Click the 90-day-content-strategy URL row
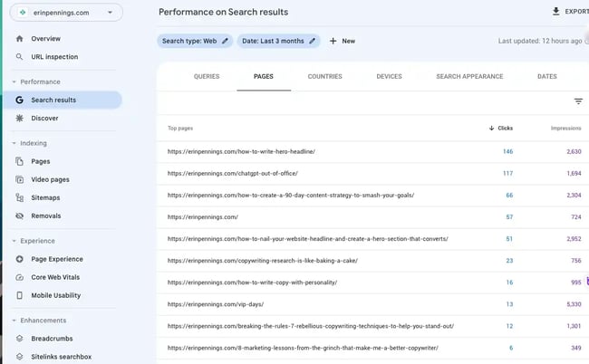Viewport: 589px width, 364px height. 373,196
